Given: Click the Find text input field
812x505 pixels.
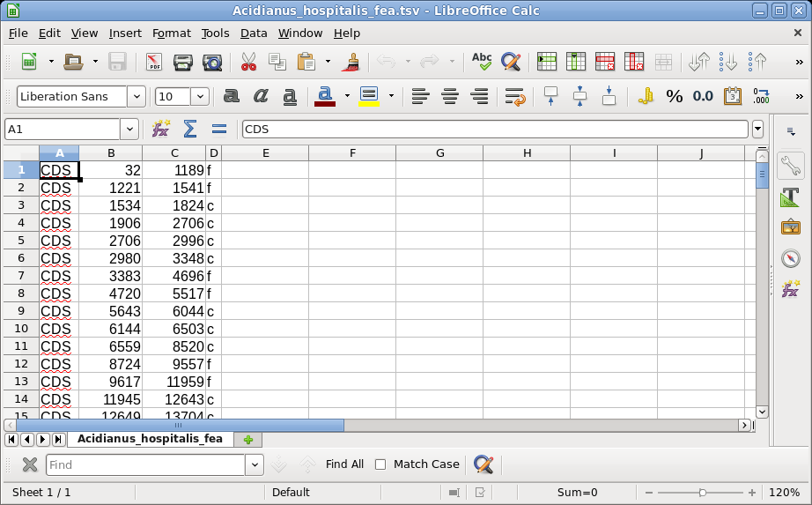Looking at the screenshot, I should point(144,464).
